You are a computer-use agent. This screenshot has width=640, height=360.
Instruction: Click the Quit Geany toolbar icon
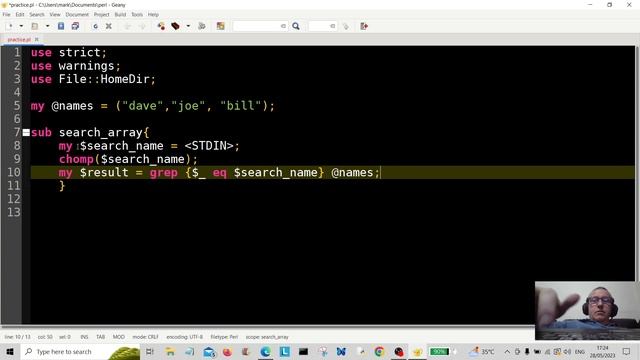tap(364, 26)
